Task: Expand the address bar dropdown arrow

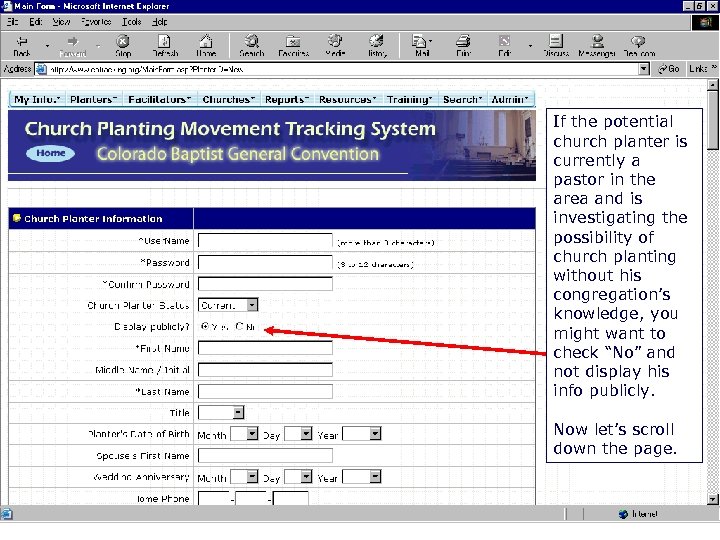Action: pyautogui.click(x=644, y=69)
